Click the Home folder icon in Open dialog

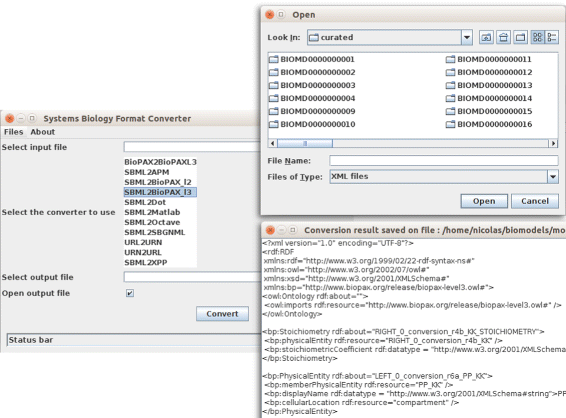click(503, 37)
